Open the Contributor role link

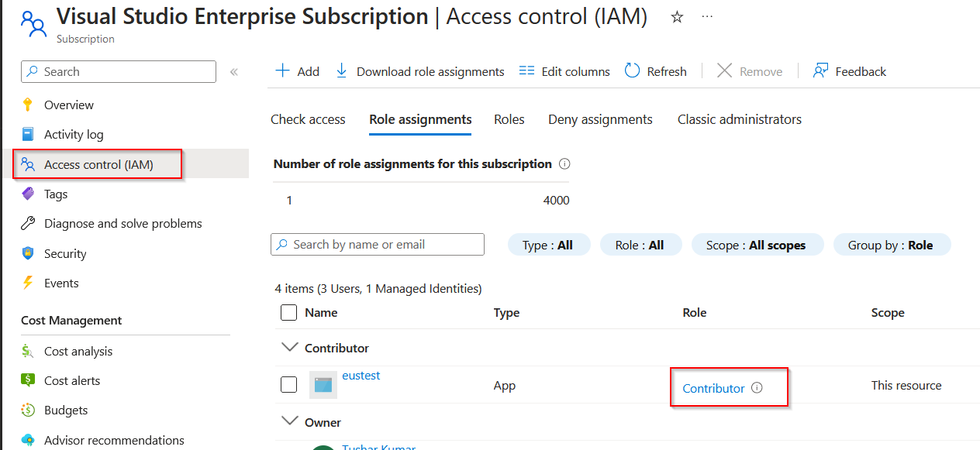coord(713,388)
